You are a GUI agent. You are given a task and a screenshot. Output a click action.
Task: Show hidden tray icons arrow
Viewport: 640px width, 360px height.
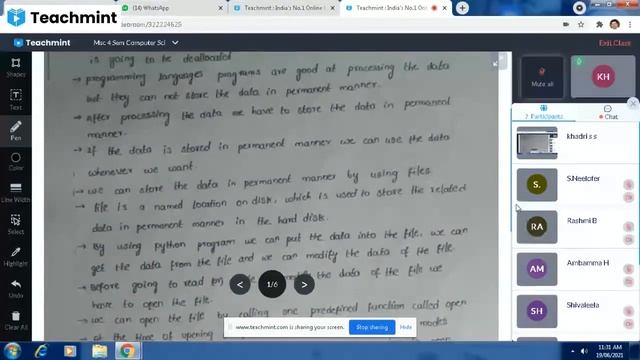point(572,351)
